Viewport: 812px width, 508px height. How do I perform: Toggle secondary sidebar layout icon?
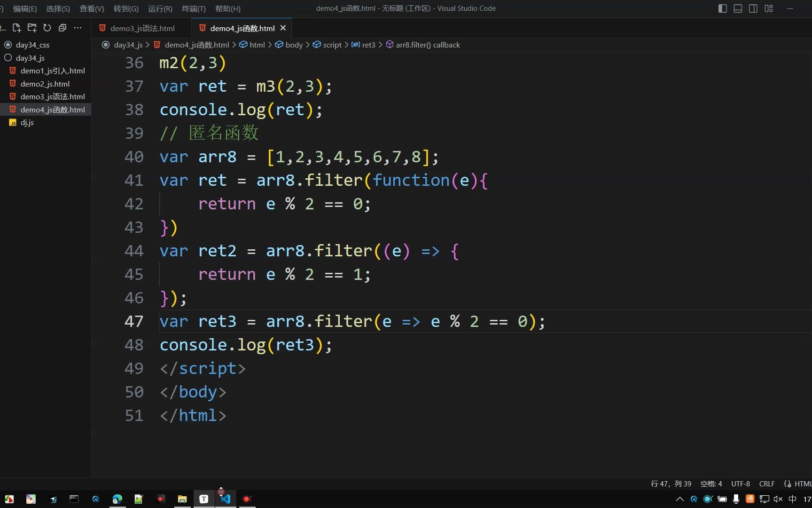point(753,8)
